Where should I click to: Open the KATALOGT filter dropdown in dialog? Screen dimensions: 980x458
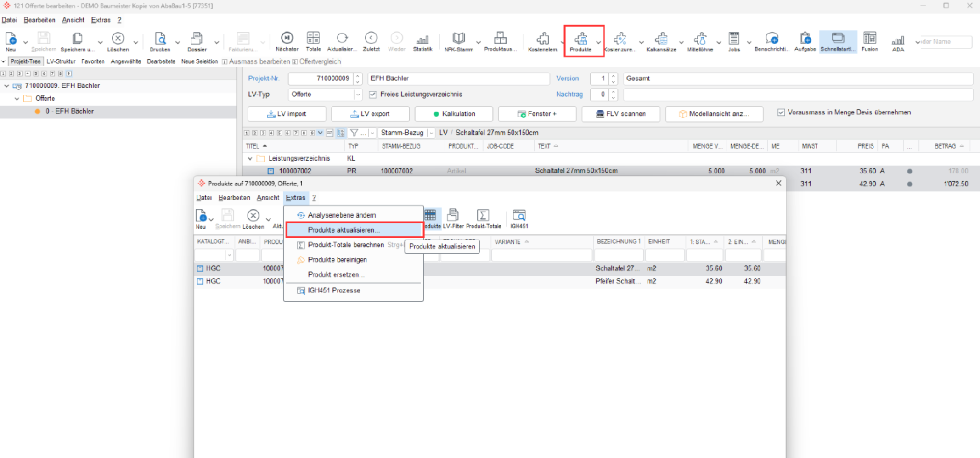pyautogui.click(x=229, y=255)
